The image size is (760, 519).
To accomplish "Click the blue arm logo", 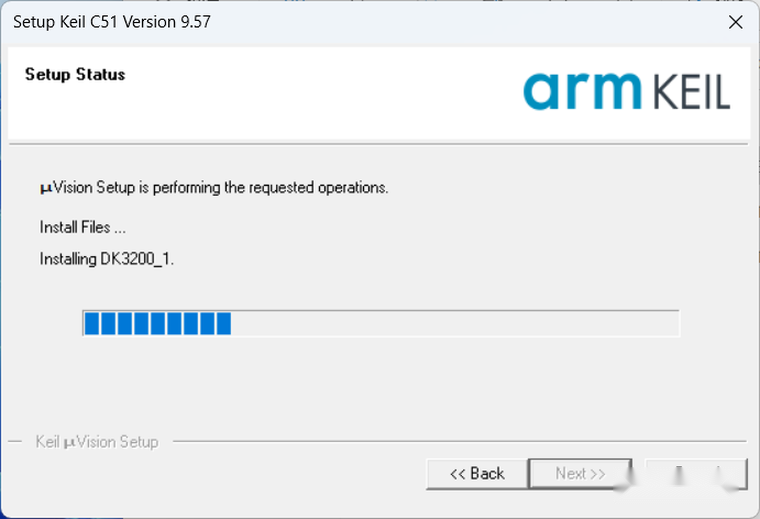I will coord(582,91).
